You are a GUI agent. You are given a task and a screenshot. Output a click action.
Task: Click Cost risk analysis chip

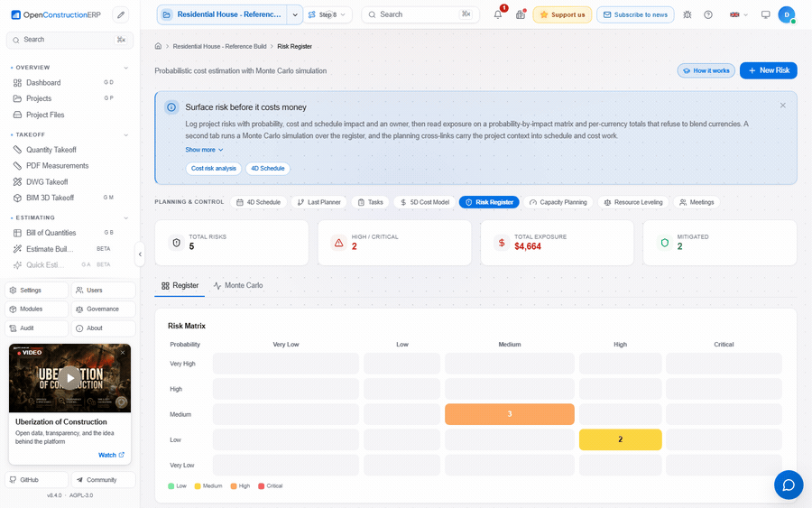213,169
